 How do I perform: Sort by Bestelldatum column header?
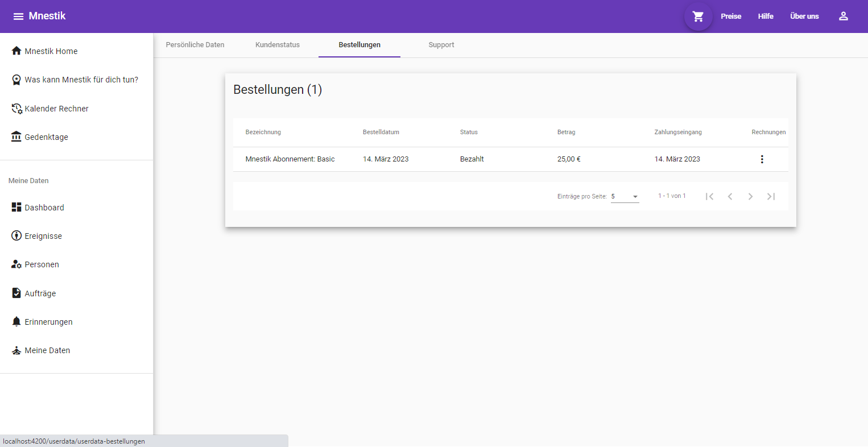coord(381,132)
